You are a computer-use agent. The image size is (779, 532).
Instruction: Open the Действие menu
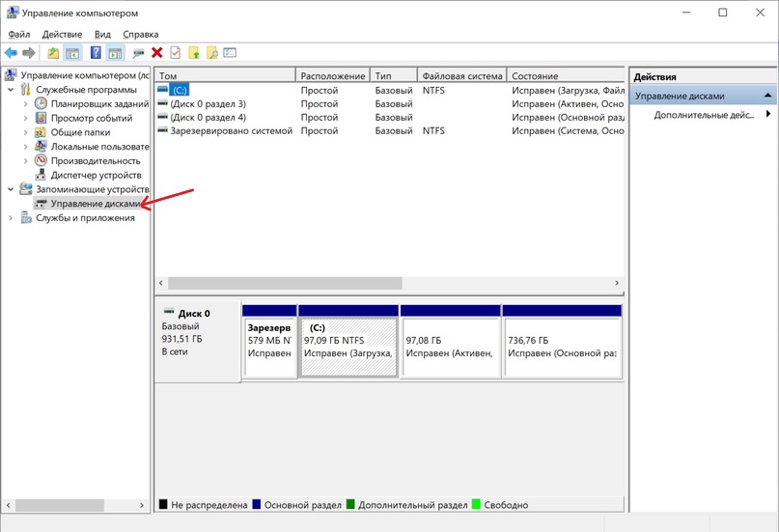[x=62, y=34]
